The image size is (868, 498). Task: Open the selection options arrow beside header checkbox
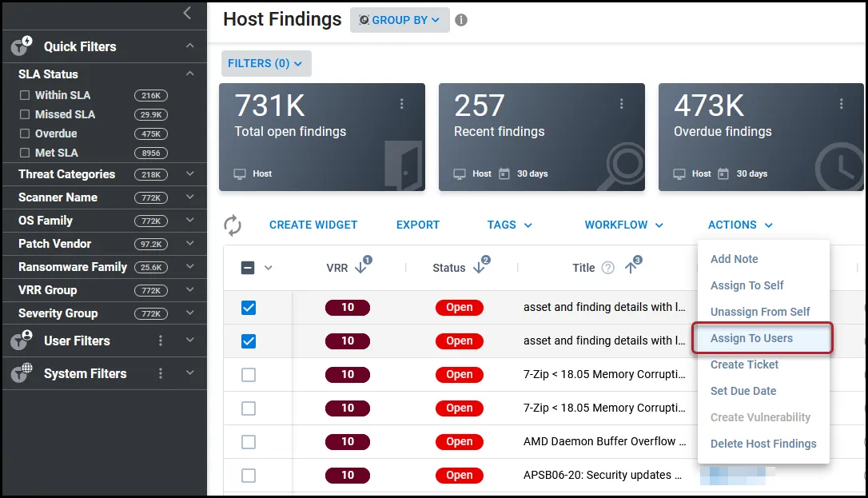tap(269, 268)
